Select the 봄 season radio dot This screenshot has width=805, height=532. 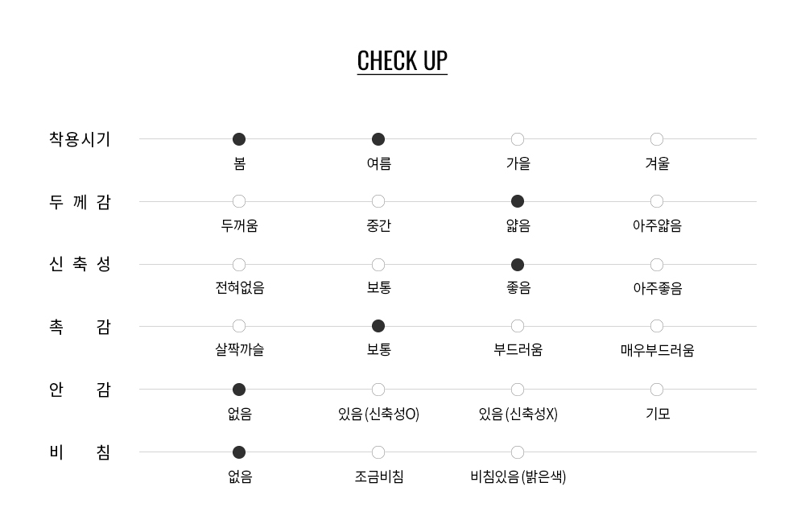tap(239, 139)
